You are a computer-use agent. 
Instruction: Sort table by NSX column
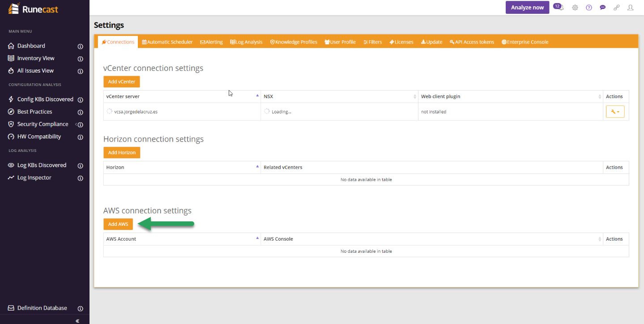[339, 96]
